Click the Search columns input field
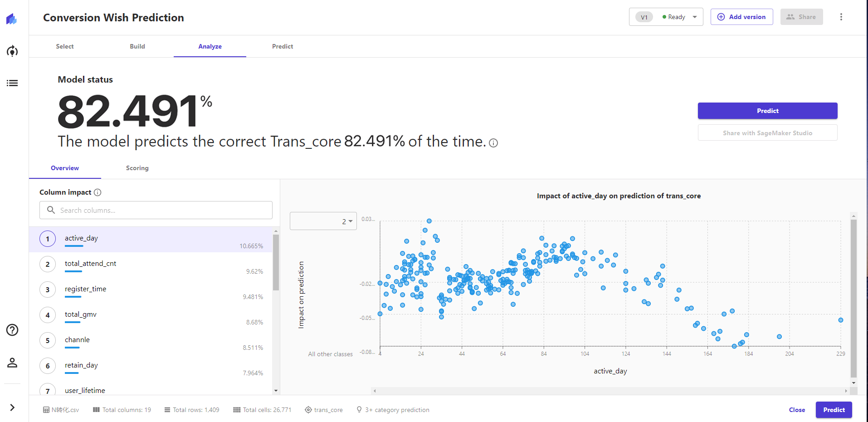868x422 pixels. pos(156,210)
